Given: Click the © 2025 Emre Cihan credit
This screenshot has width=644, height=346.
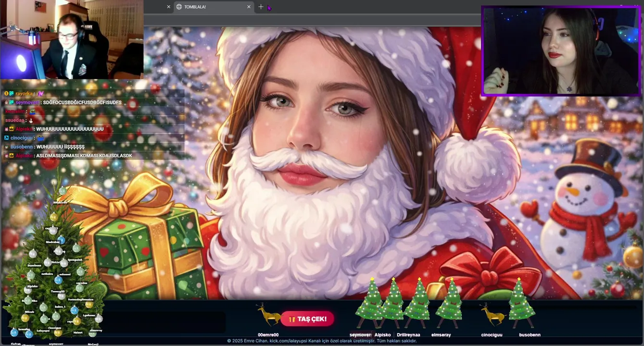Looking at the screenshot, I should [x=247, y=341].
